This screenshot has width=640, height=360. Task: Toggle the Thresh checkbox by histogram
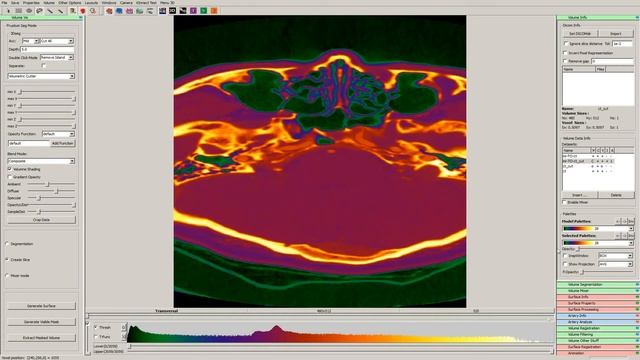[x=96, y=327]
